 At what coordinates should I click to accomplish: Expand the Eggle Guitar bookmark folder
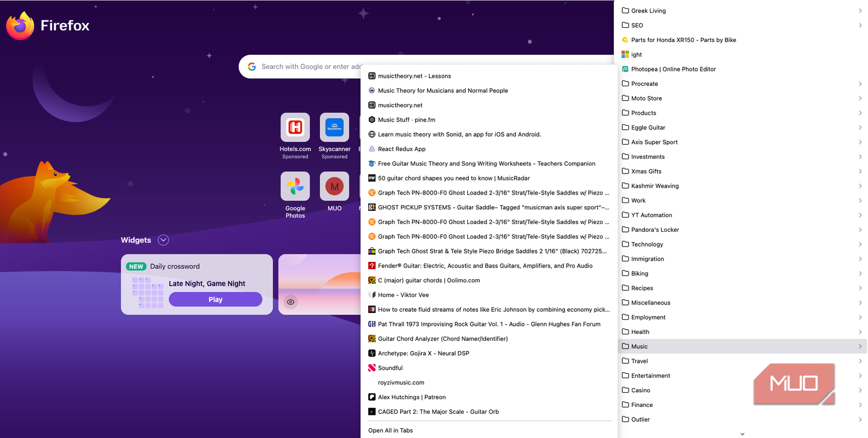(x=742, y=127)
